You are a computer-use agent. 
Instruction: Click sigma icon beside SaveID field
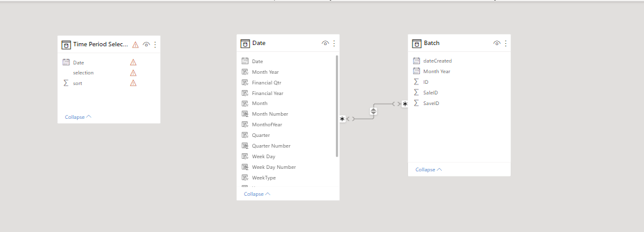point(416,103)
